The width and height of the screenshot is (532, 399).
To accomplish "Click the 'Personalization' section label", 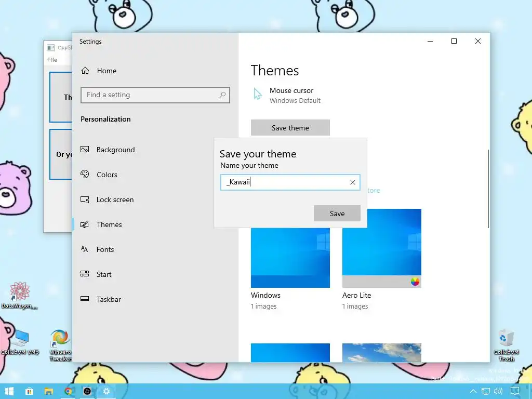I will [105, 119].
